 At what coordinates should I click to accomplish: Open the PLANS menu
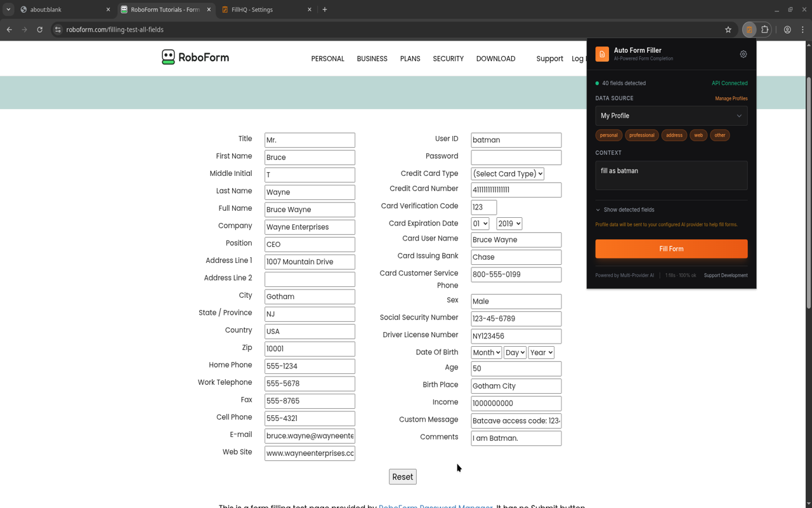(410, 58)
